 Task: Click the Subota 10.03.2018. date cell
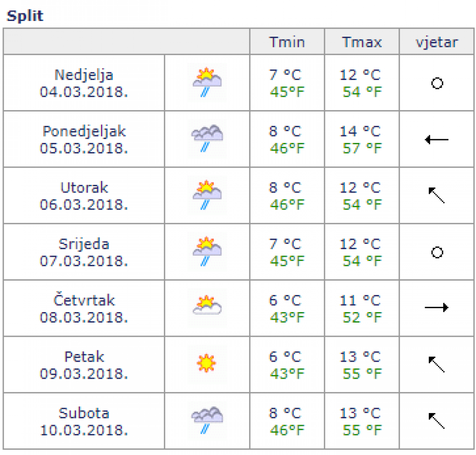coord(84,421)
